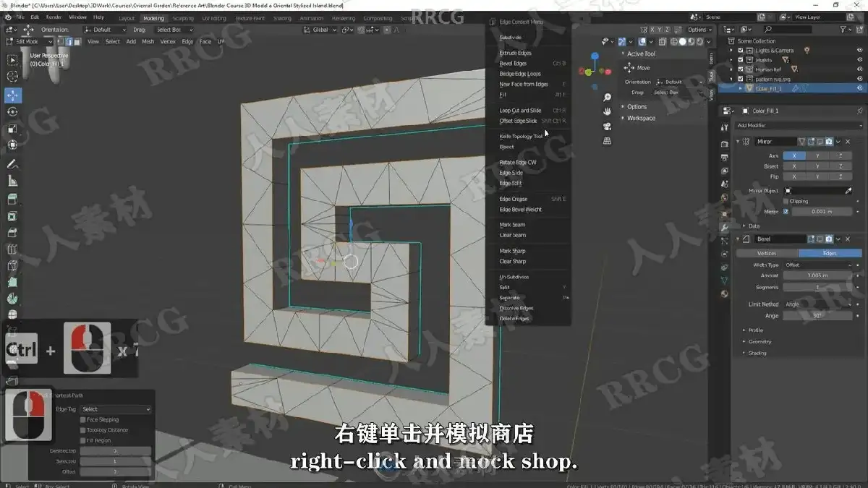Remove the Mirror modifier with X
Image resolution: width=868 pixels, height=488 pixels.
click(x=848, y=142)
